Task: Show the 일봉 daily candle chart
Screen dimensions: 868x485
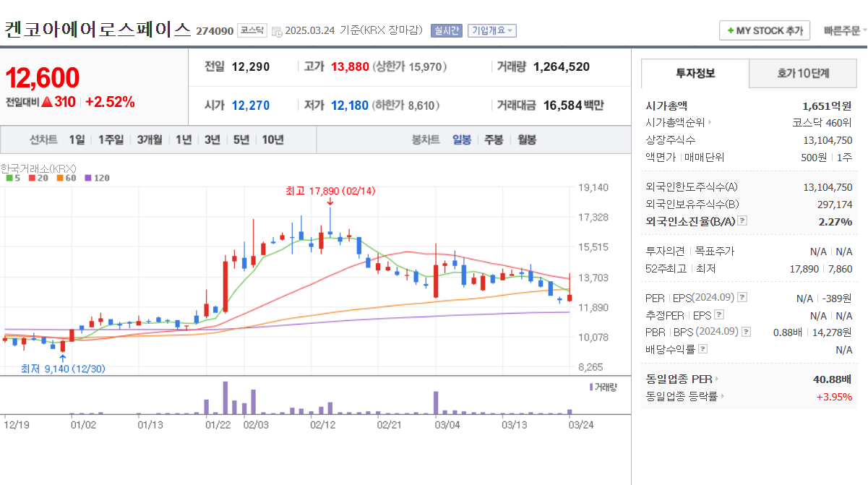Action: coord(462,140)
